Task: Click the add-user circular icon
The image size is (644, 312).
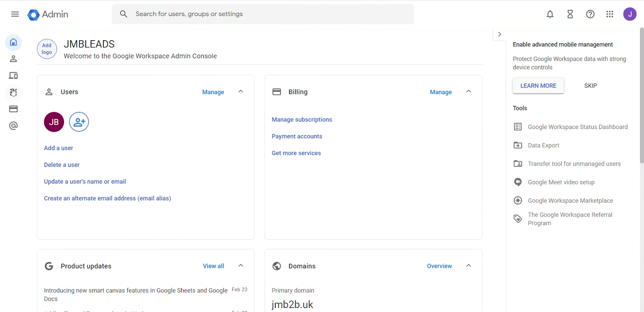Action: tap(79, 122)
